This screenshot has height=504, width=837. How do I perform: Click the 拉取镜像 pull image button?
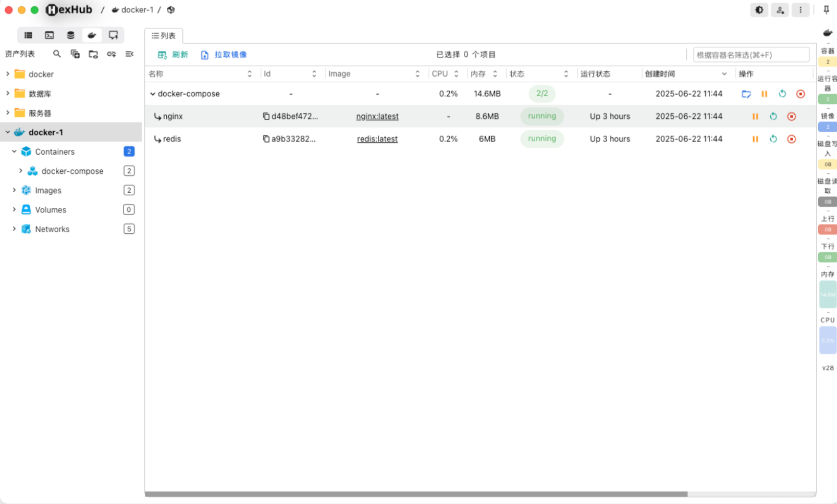[224, 55]
